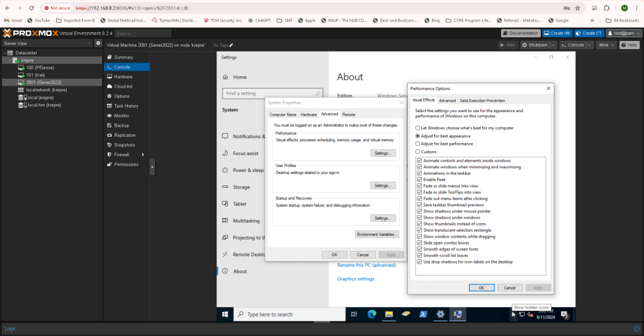
Task: Switch to the Computer Name tab
Action: click(283, 115)
